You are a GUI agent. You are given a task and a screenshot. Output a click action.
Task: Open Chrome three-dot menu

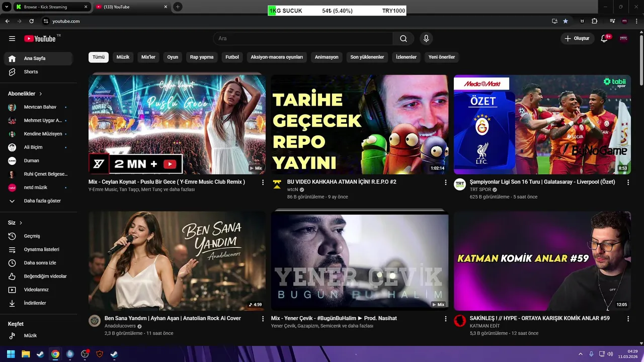pos(637,21)
